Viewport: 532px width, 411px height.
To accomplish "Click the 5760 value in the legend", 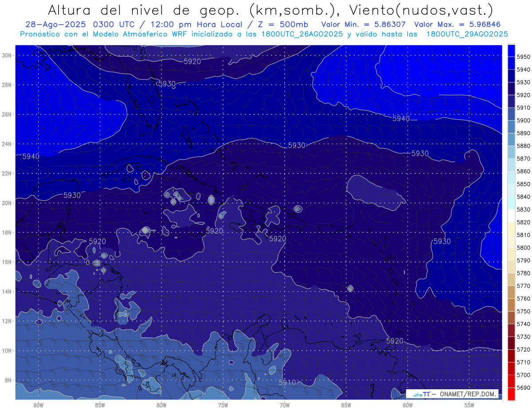I will 524,298.
